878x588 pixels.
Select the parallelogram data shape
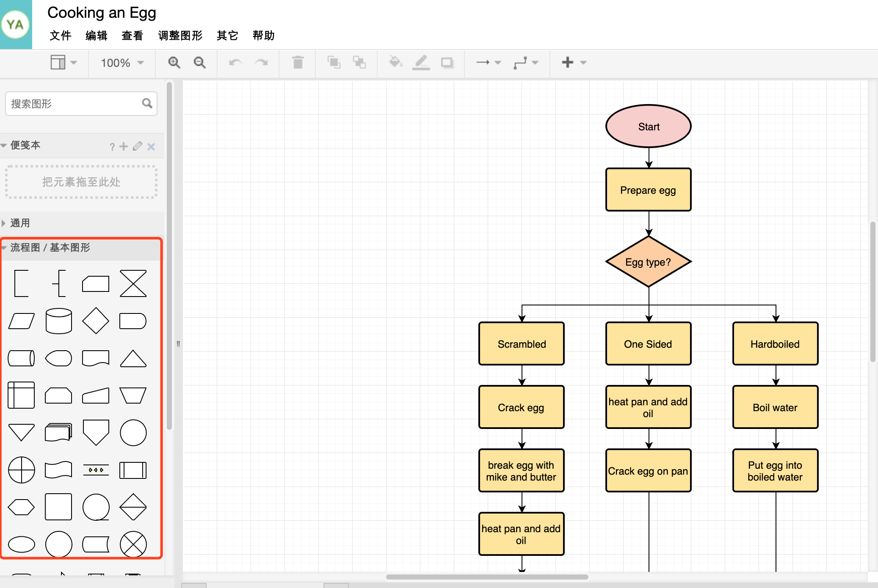(x=21, y=321)
